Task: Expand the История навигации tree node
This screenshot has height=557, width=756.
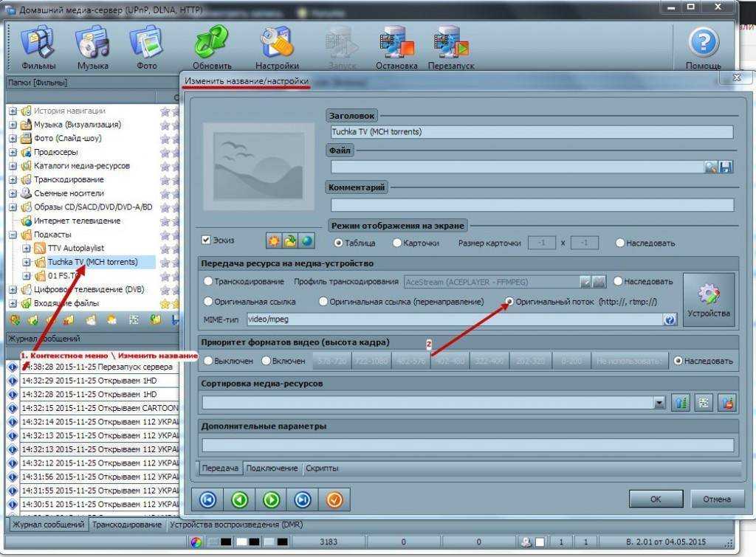Action: coord(13,111)
